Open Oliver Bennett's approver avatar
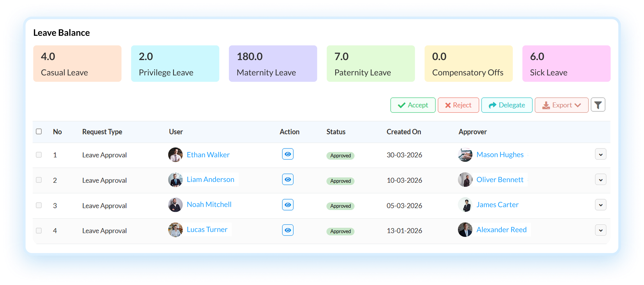Image resolution: width=644 pixels, height=285 pixels. (465, 180)
